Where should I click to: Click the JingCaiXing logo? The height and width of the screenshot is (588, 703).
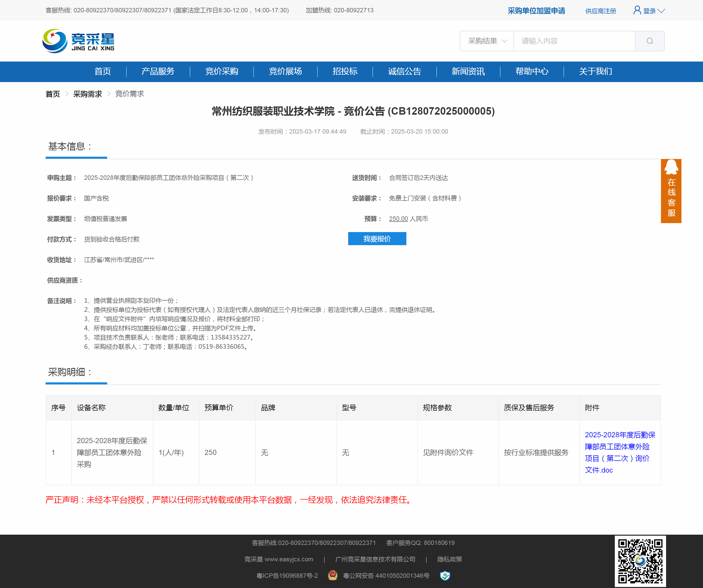(x=78, y=41)
